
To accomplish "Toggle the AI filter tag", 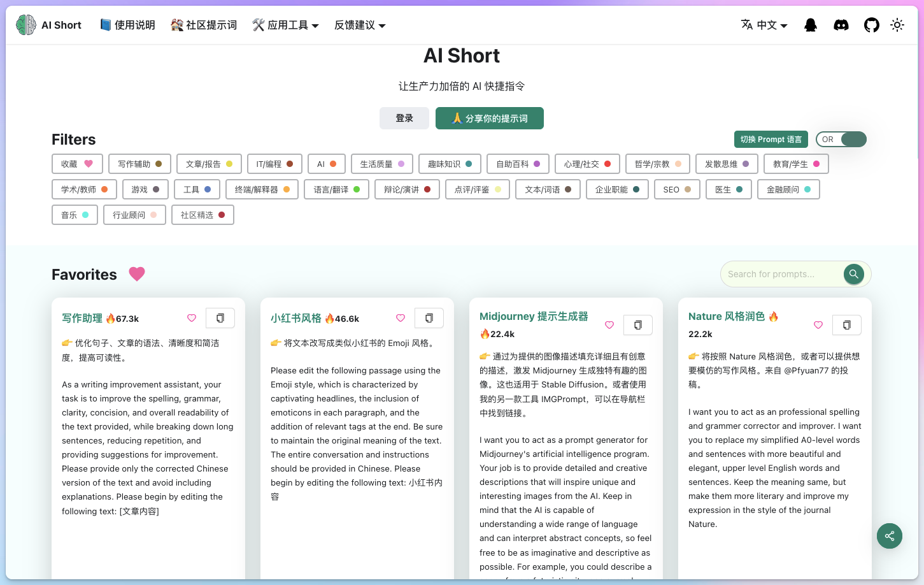I will pyautogui.click(x=327, y=164).
